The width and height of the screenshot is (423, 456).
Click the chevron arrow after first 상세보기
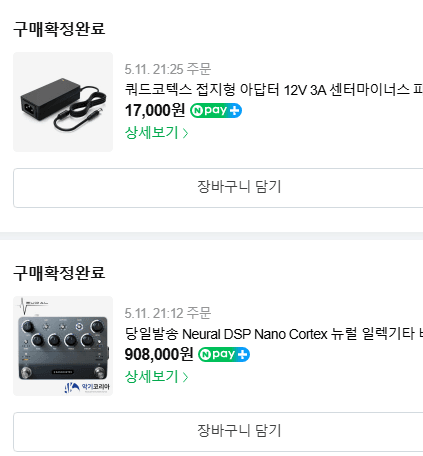[x=185, y=133]
